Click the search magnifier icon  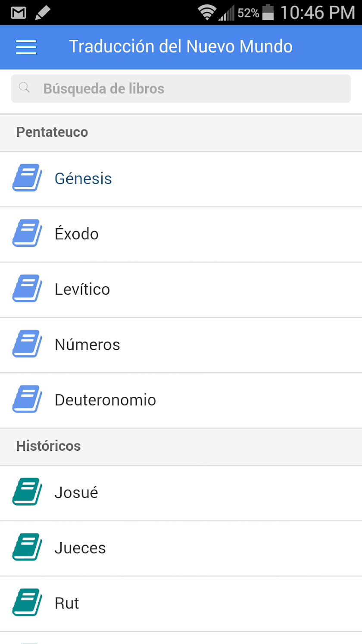[x=25, y=88]
